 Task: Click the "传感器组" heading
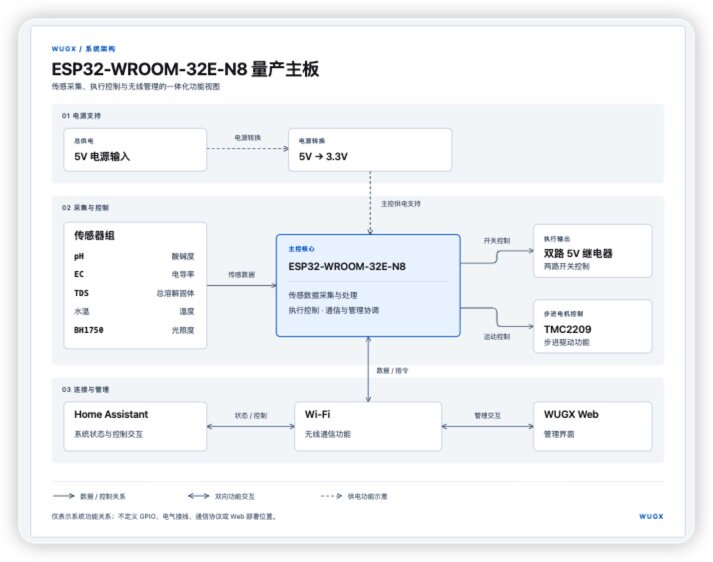(95, 236)
